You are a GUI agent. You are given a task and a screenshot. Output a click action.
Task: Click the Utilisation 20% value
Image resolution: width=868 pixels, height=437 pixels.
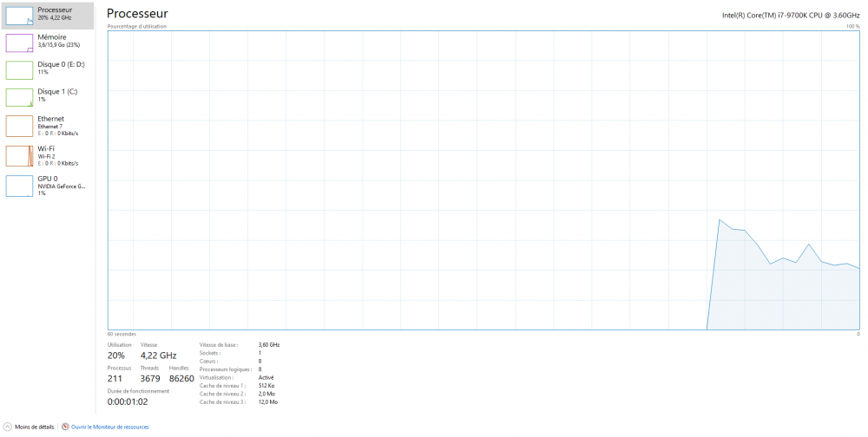point(115,355)
